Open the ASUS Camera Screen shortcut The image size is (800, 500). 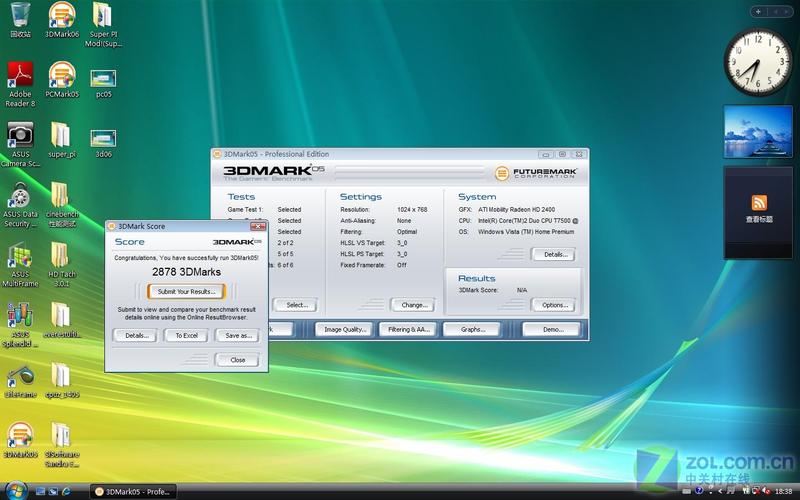pyautogui.click(x=20, y=144)
